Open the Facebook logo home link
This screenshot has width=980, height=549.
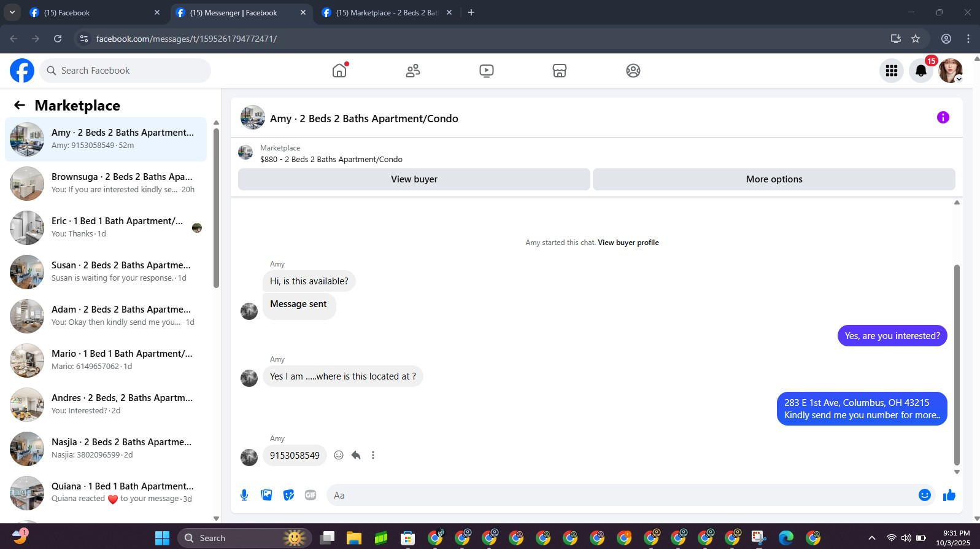[22, 71]
